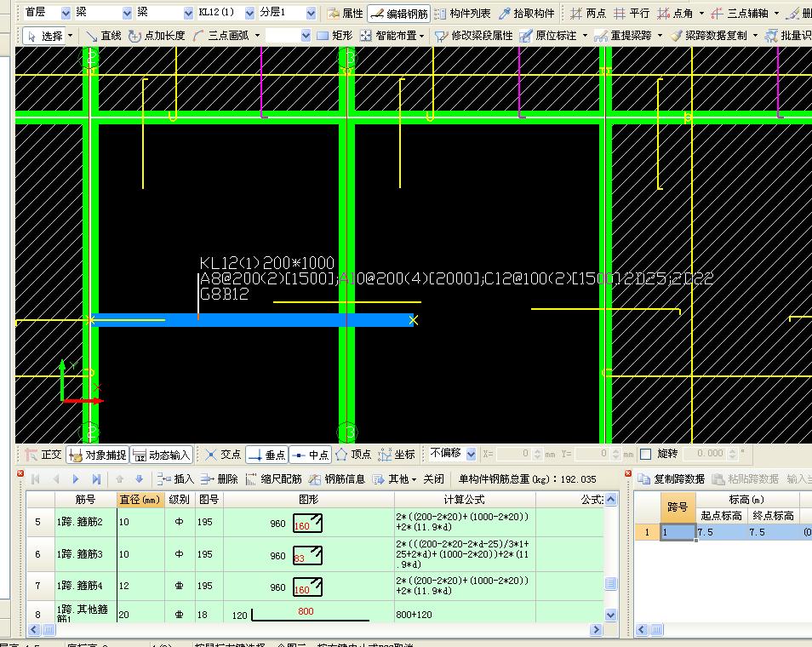The image size is (812, 647).
Task: Toggle 正交 orthogonal mode
Action: pyautogui.click(x=43, y=455)
